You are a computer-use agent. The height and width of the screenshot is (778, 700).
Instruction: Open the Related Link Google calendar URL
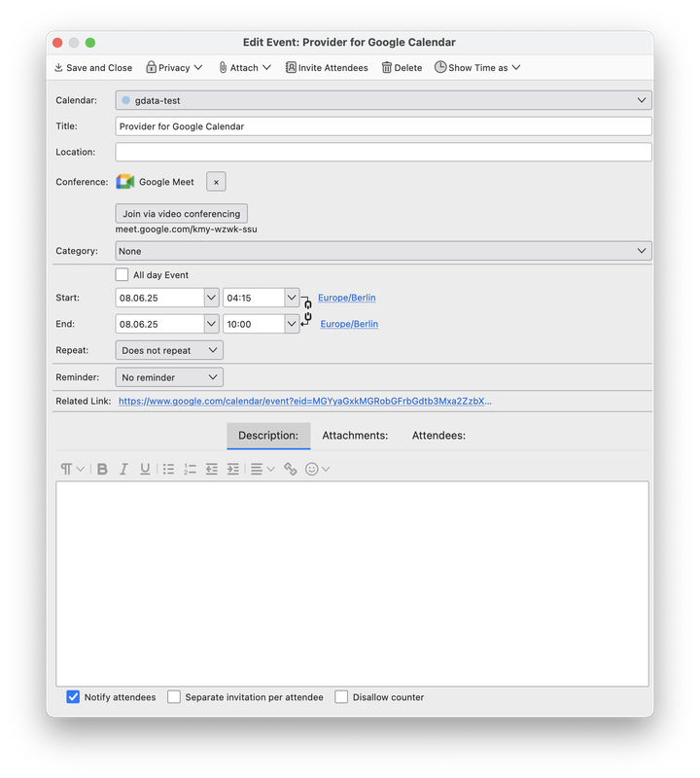[305, 401]
